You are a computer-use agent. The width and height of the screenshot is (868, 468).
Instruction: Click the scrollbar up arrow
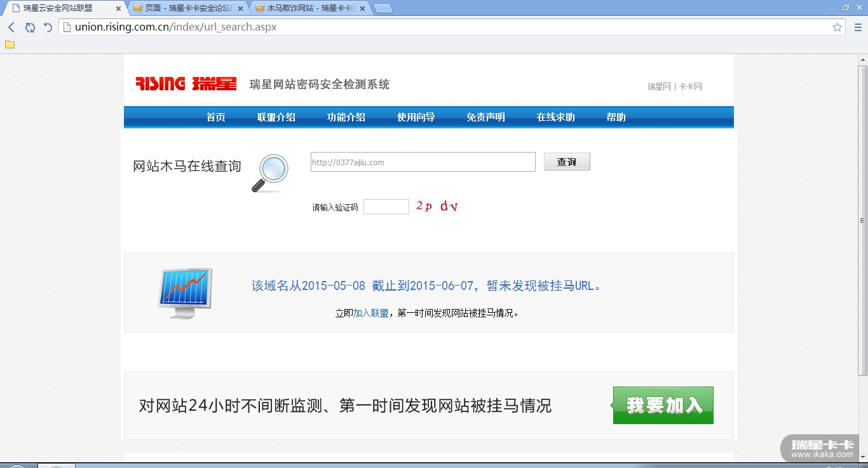tap(863, 59)
